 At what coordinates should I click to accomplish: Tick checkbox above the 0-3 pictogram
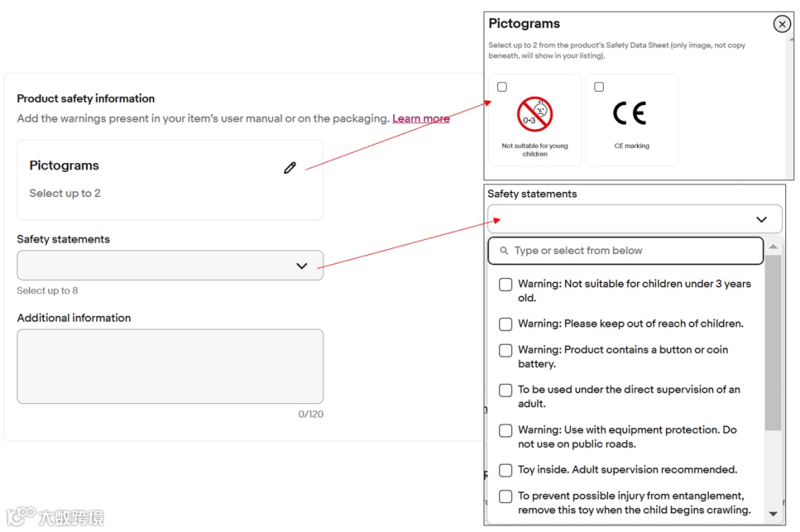[x=502, y=87]
